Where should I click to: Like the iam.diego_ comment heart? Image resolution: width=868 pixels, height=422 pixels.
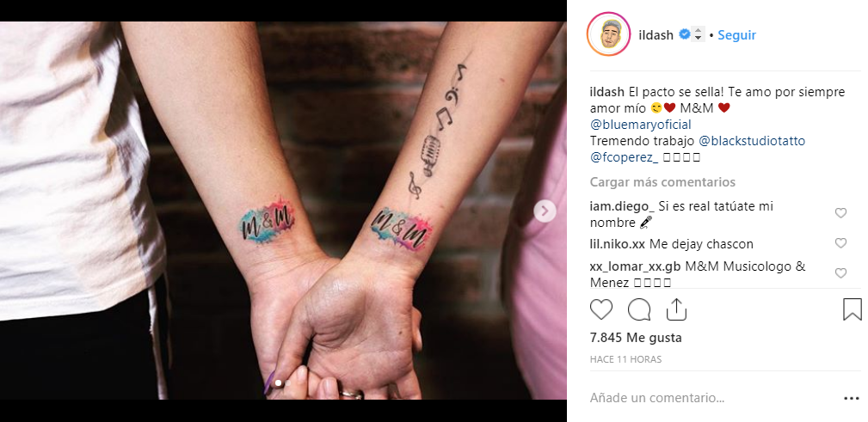pyautogui.click(x=840, y=213)
